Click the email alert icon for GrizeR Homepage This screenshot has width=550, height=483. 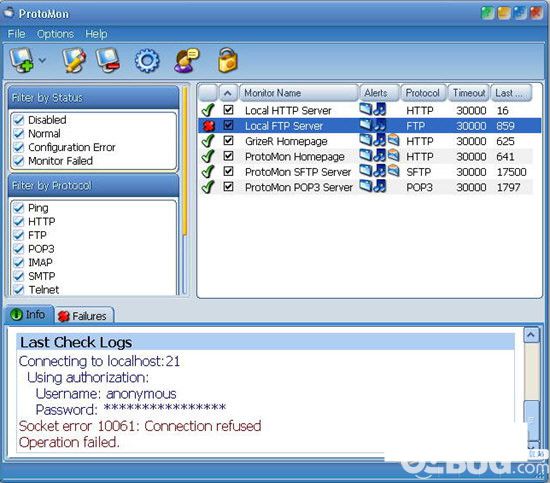[393, 140]
